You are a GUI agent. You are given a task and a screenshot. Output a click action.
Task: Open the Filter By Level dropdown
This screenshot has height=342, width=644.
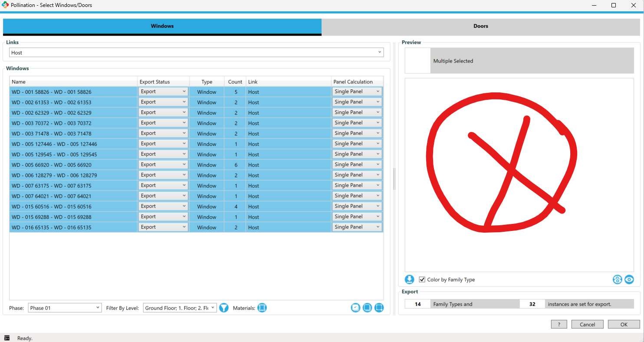click(x=180, y=308)
